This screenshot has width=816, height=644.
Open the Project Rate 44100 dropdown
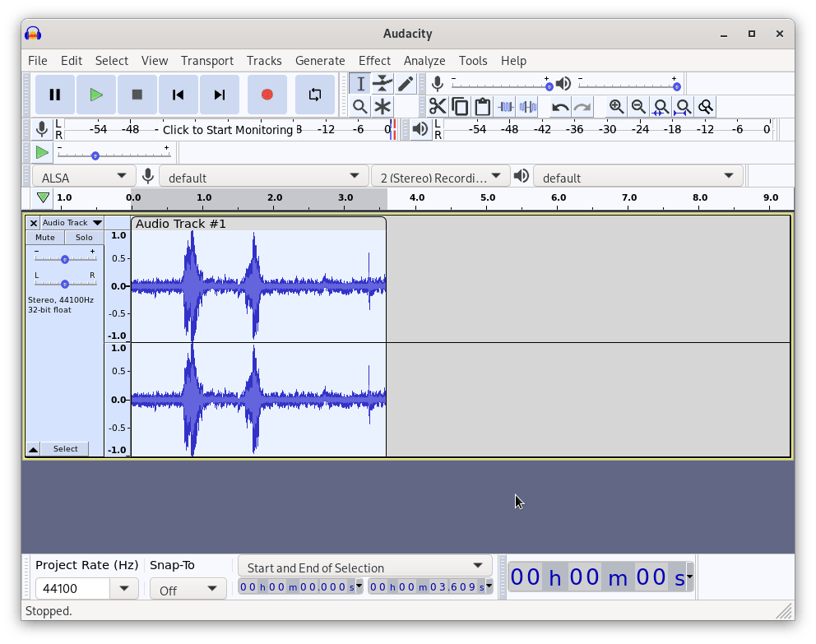coord(124,589)
